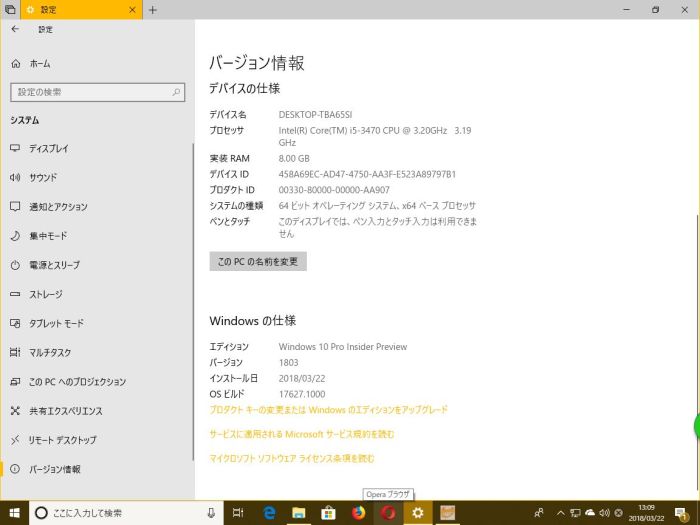Click このPCの名前を変更 button
The image size is (700, 525).
click(258, 261)
